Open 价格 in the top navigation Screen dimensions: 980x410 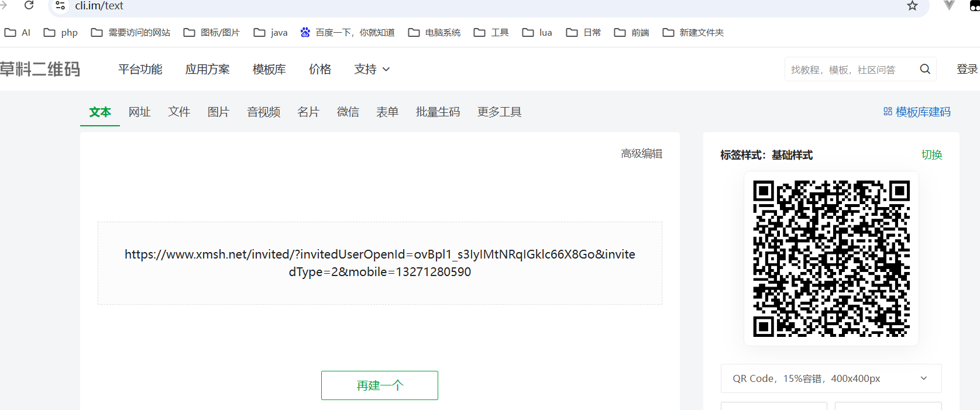point(320,69)
